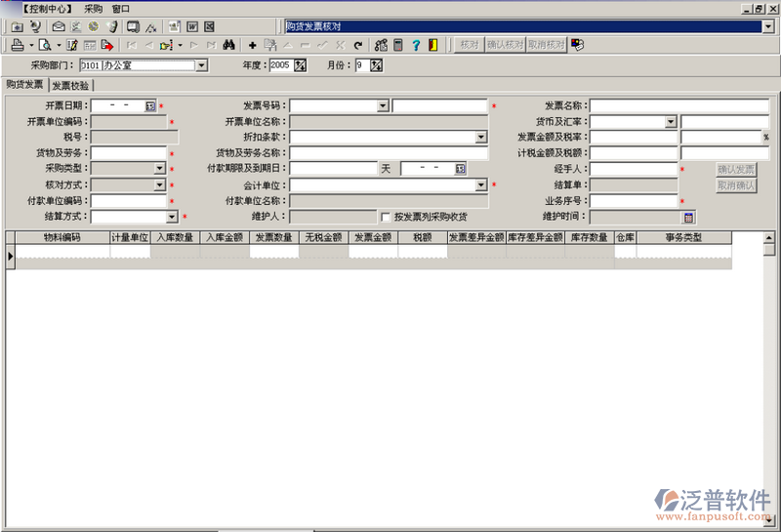This screenshot has width=781, height=532.
Task: Open calendar picker for 开票日期 field
Action: click(150, 105)
